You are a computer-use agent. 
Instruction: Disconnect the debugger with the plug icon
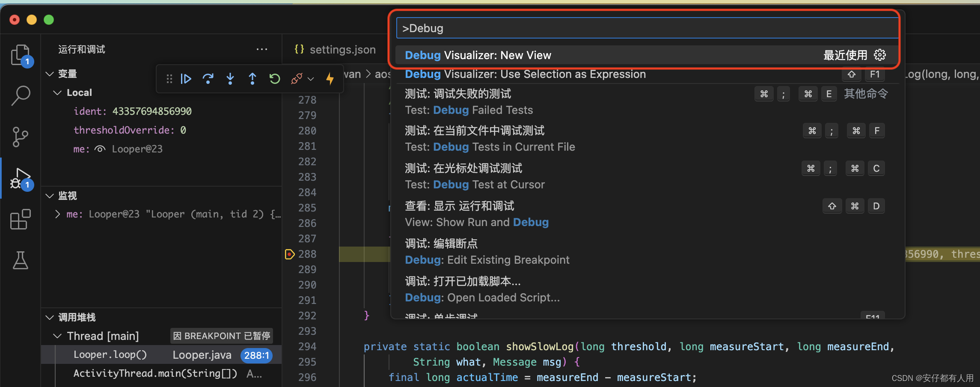(x=296, y=79)
